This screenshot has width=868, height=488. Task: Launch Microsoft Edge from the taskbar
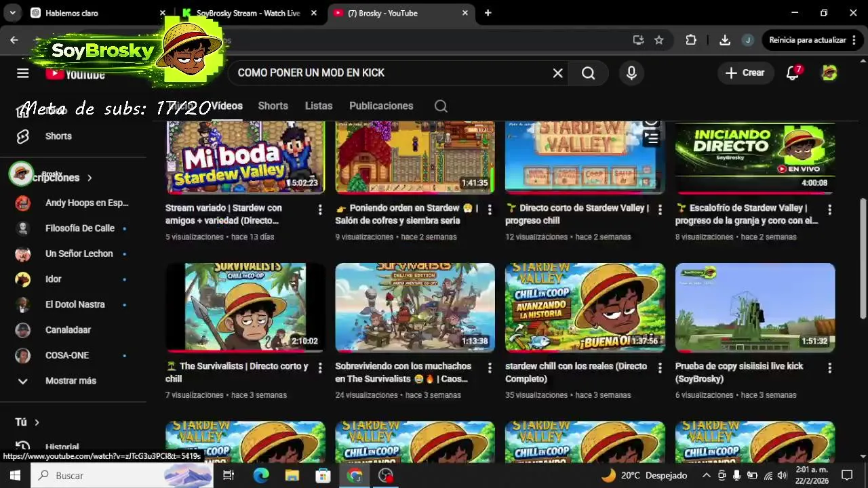click(x=261, y=476)
